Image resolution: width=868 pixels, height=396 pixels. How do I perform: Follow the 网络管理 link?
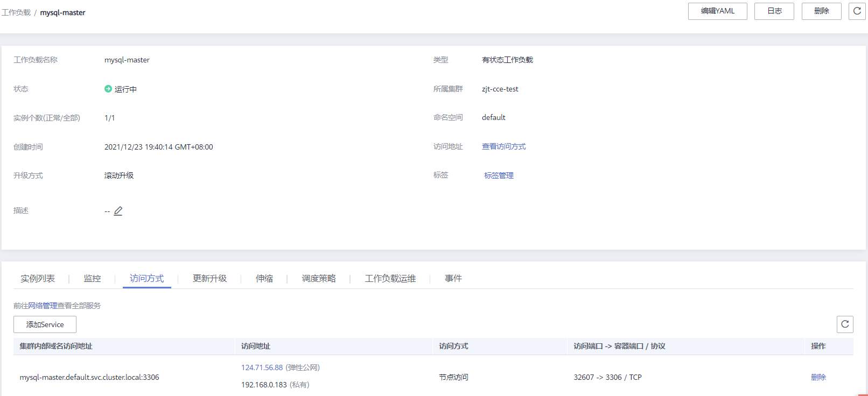click(43, 306)
